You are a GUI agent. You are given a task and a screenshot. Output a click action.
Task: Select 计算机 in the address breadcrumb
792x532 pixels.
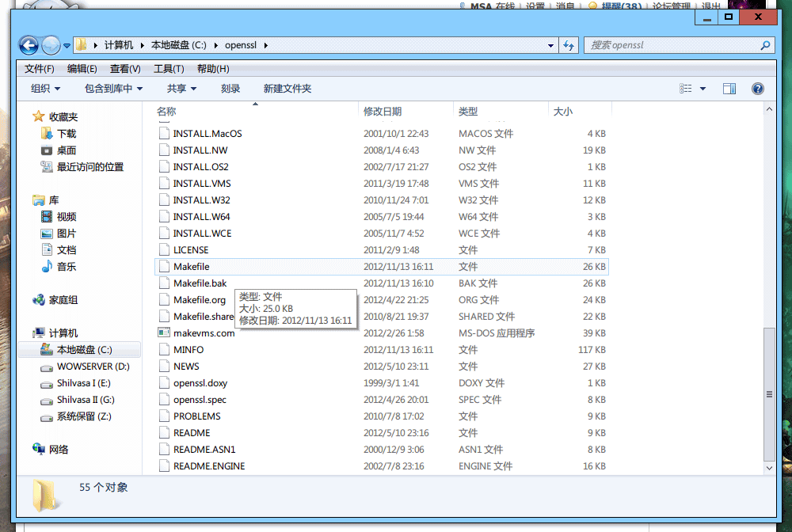119,45
